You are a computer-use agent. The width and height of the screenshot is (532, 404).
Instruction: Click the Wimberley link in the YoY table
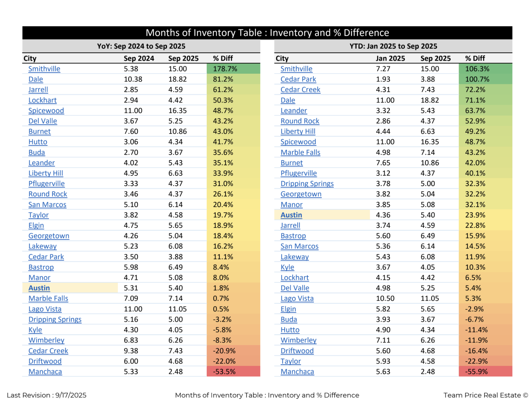46,340
